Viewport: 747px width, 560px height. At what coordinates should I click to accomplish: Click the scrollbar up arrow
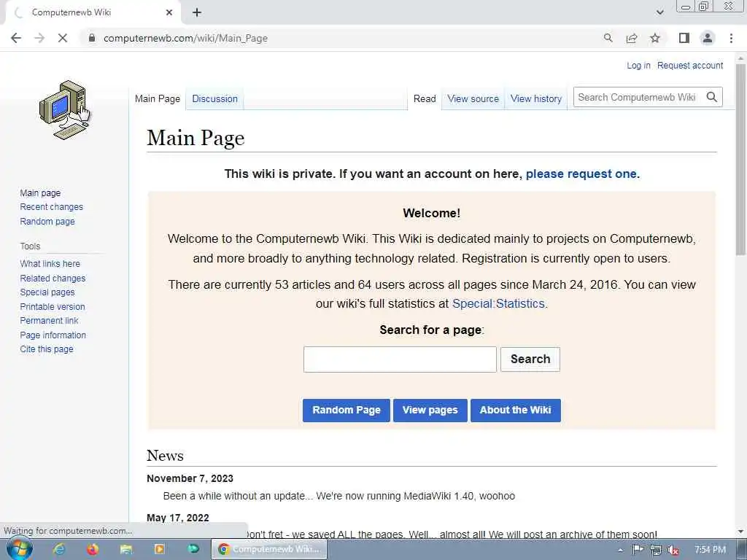(740, 58)
